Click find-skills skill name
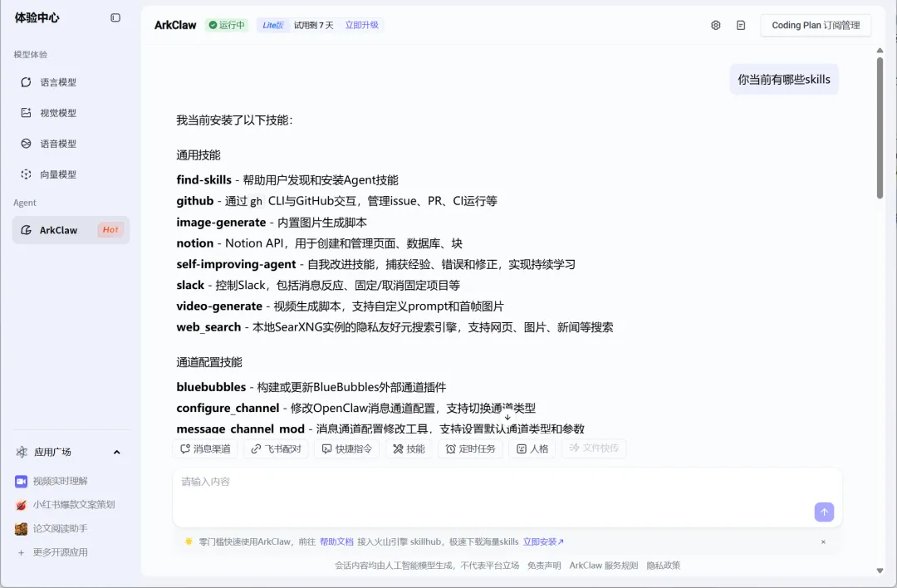Screen dimensions: 897x588 pyautogui.click(x=204, y=179)
